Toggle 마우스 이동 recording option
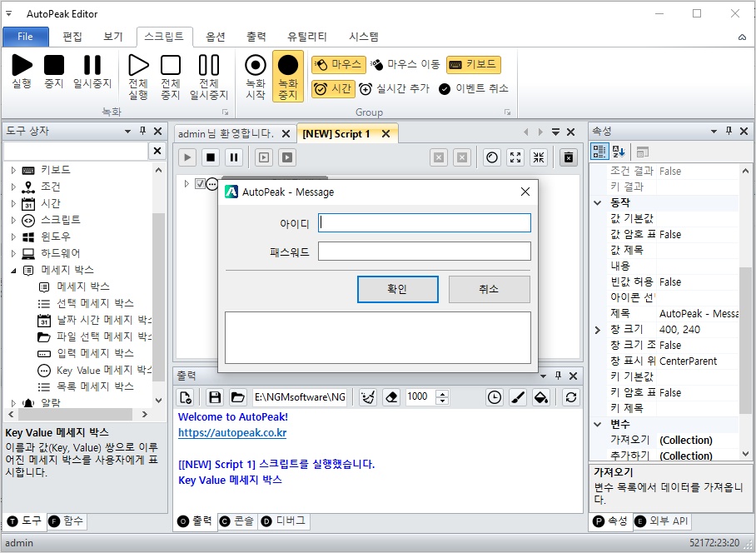Image resolution: width=756 pixels, height=553 pixels. (x=406, y=64)
